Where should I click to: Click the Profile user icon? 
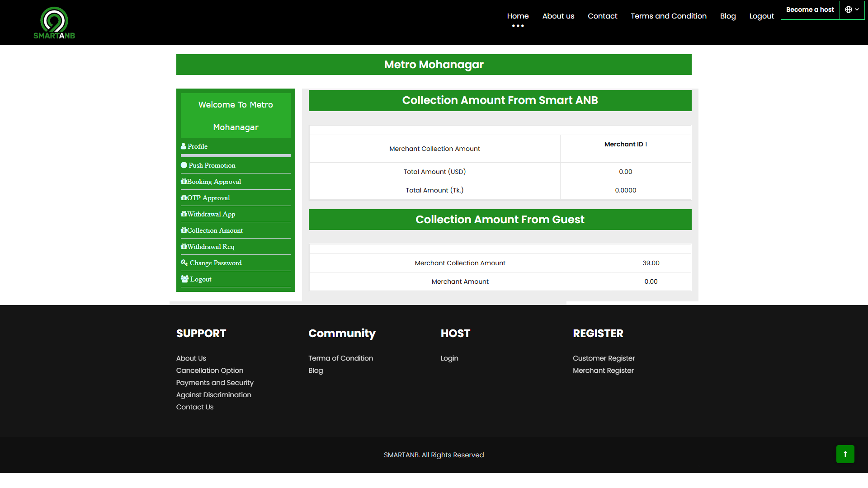point(184,146)
